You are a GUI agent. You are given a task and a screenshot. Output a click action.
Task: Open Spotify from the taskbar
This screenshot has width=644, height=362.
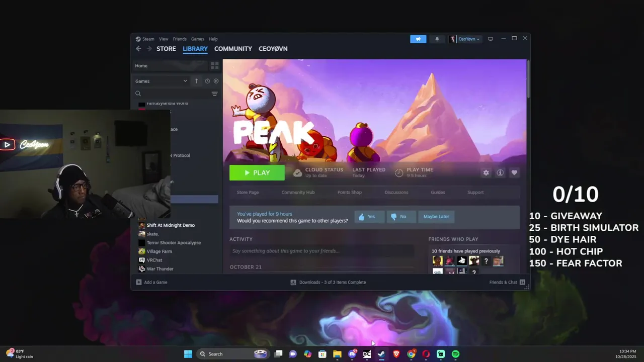[455, 354]
